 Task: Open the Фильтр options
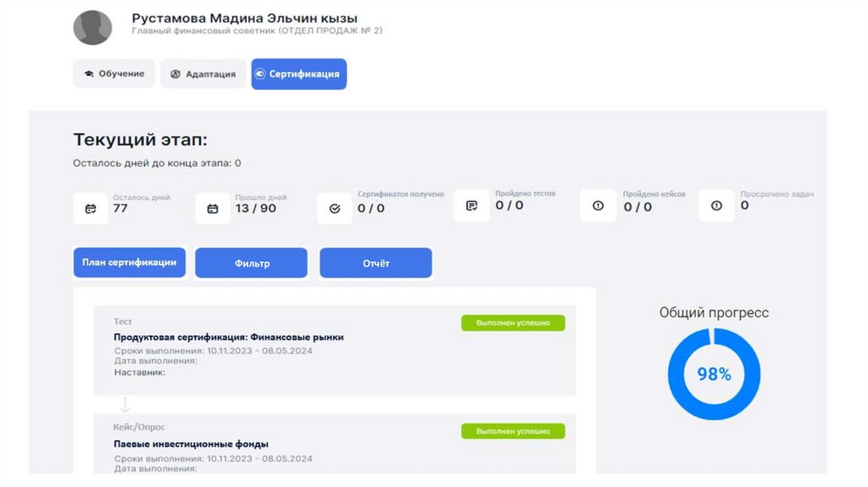251,263
